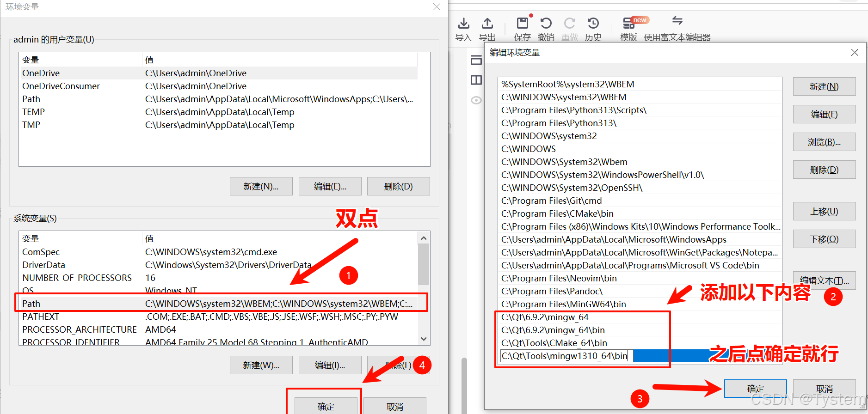Viewport: 868px width, 414px height.
Task: Click the split-column layout icon in editor sidebar
Action: [x=476, y=80]
